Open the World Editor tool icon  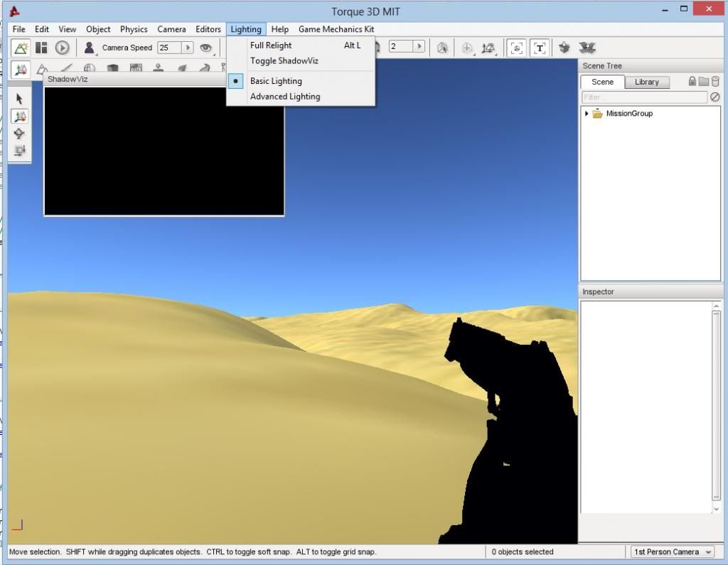[21, 48]
